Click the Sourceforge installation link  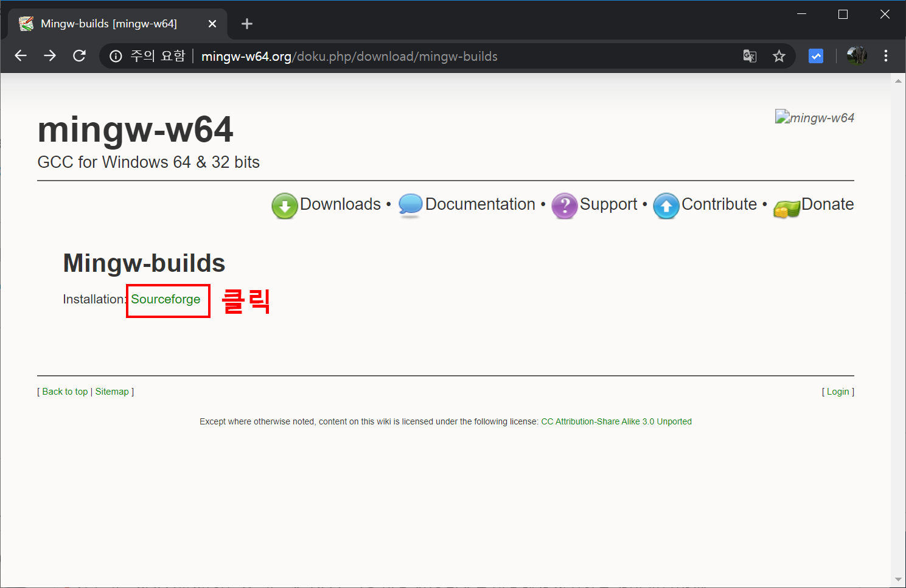pyautogui.click(x=166, y=299)
